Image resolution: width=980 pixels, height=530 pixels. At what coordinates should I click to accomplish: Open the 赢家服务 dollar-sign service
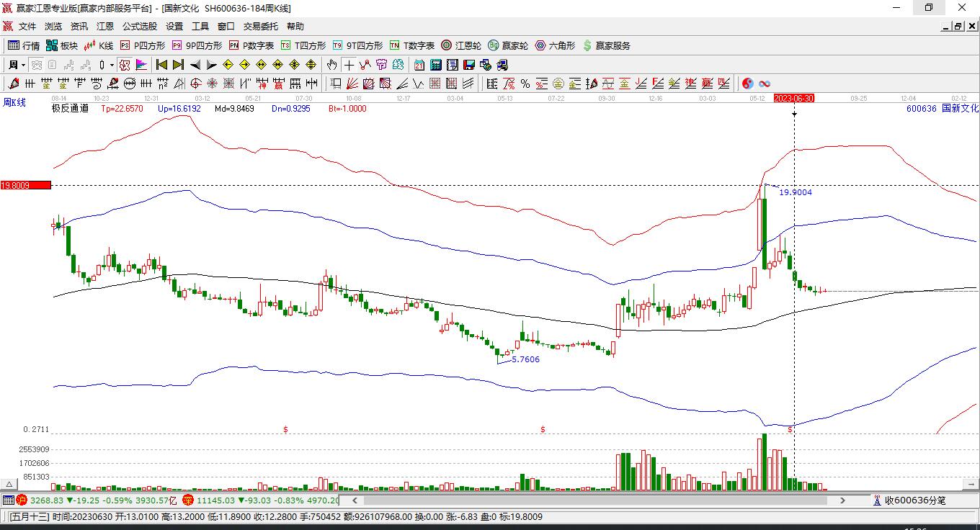coord(606,45)
